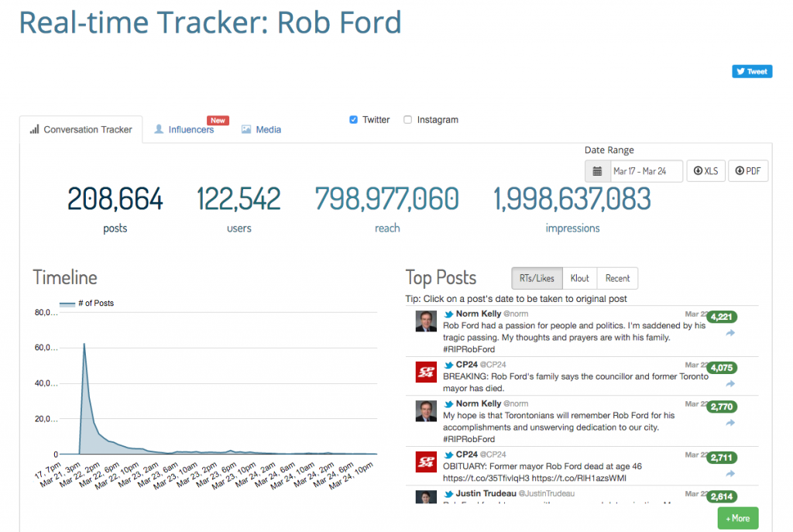Sort top posts by Klout
Image resolution: width=793 pixels, height=532 pixels.
click(579, 278)
